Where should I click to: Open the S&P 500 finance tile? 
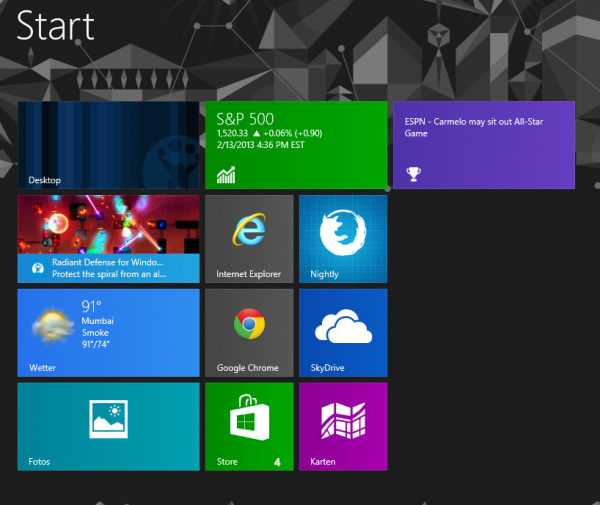296,145
